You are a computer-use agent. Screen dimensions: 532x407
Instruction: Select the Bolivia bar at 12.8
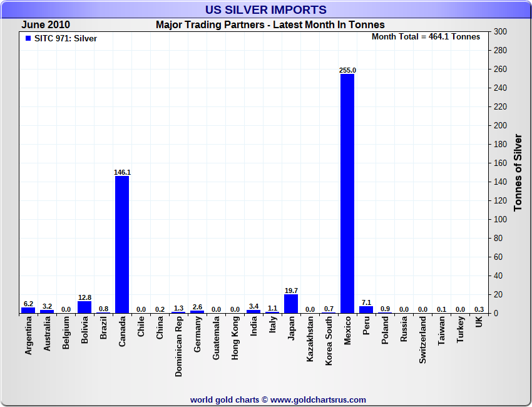pos(84,307)
